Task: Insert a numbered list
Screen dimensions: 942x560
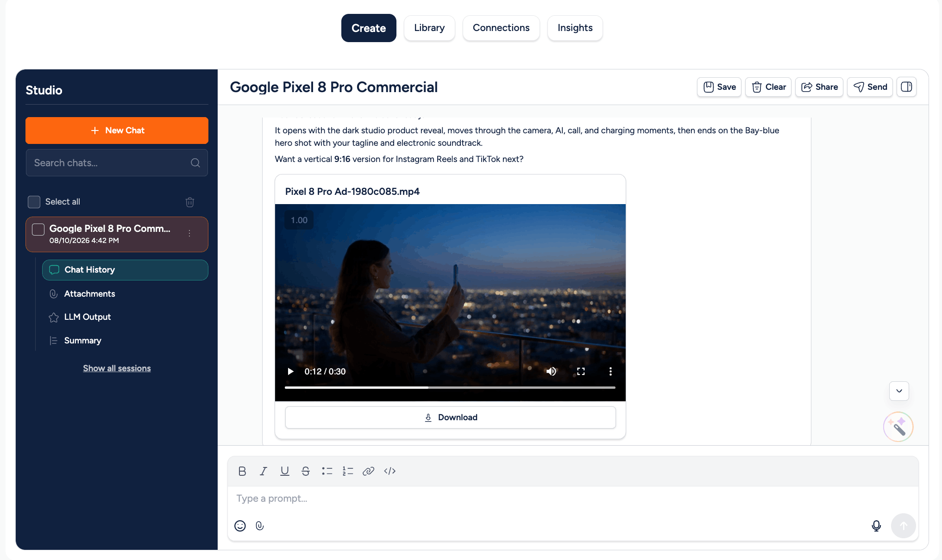Action: pyautogui.click(x=348, y=471)
